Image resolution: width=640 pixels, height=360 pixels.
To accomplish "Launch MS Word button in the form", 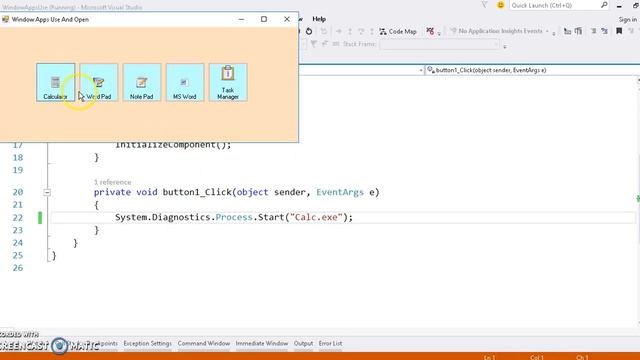I will pos(185,82).
